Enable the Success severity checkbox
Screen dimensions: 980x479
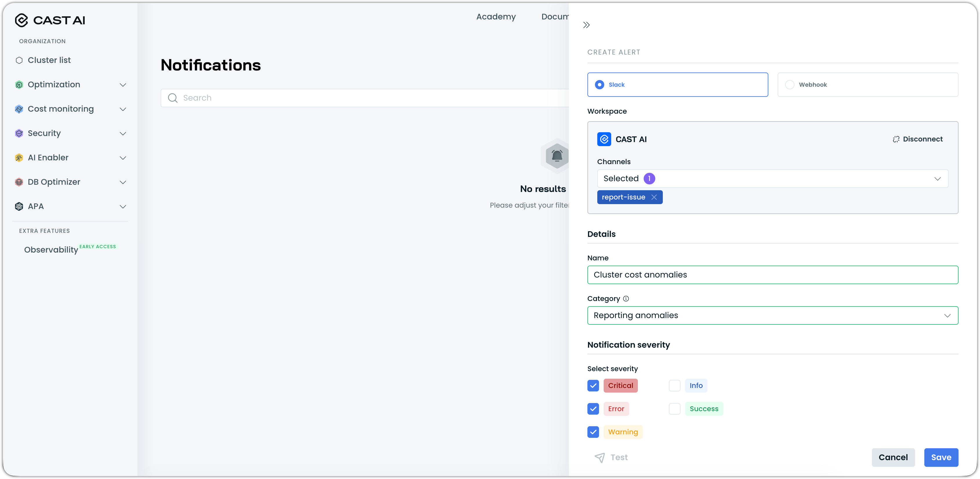(x=674, y=409)
